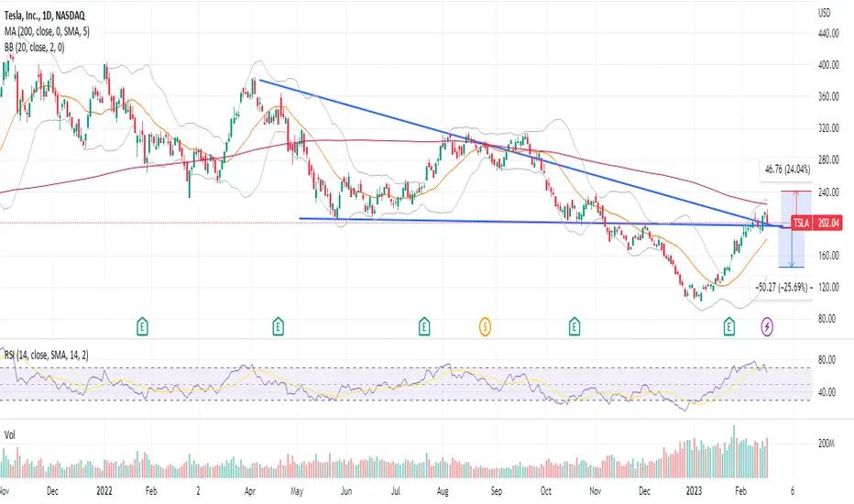Select the 46.76 (24.04%) measurement label
854x504 pixels.
(787, 170)
